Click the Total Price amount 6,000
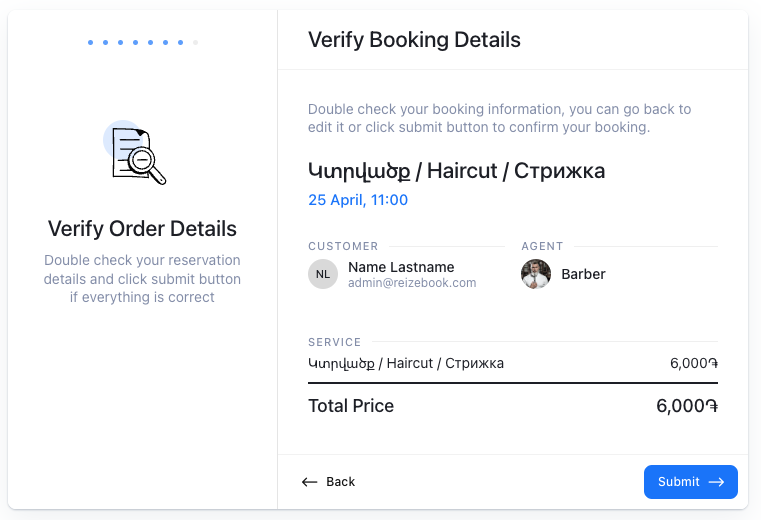 [x=687, y=406]
